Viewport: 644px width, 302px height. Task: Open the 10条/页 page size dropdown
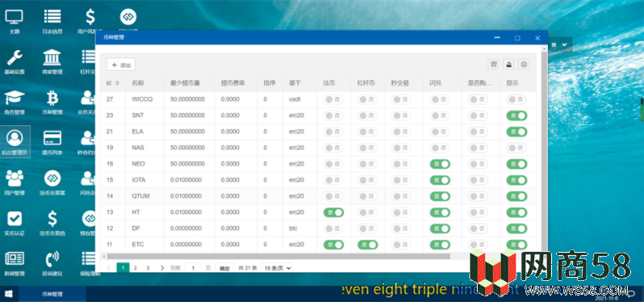click(x=278, y=268)
